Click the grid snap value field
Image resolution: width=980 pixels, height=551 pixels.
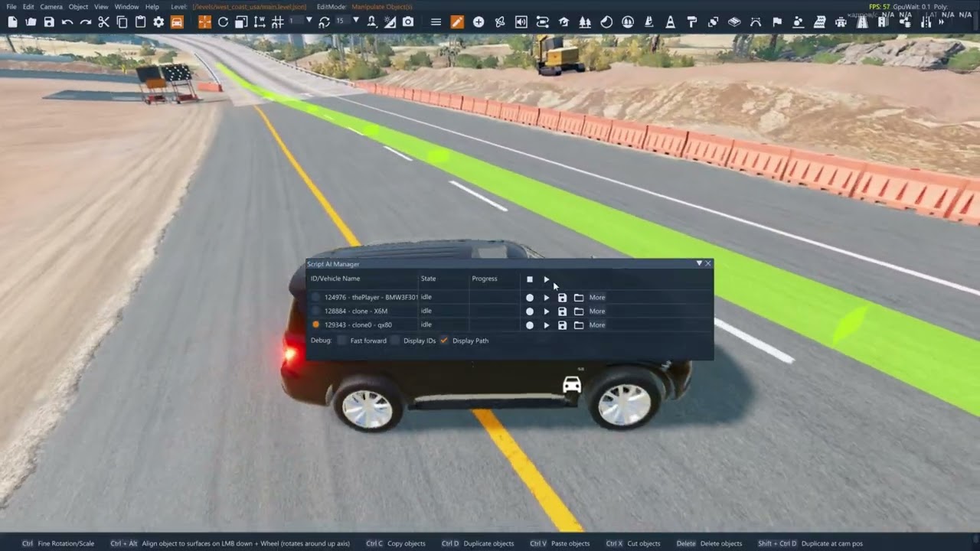click(x=296, y=21)
